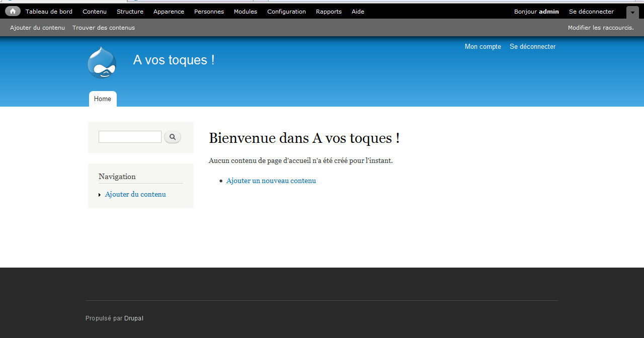Click the Ajouter du contenu navigation link

click(135, 194)
